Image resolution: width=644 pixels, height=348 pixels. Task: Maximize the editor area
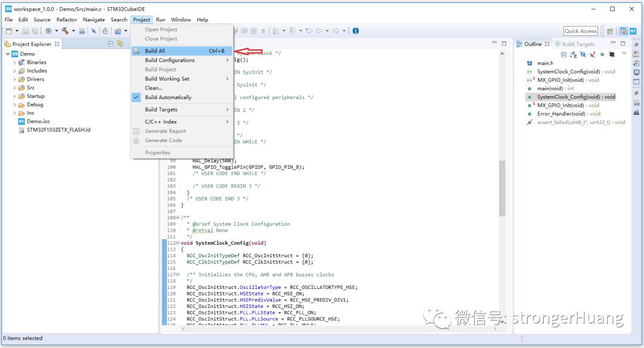click(504, 43)
